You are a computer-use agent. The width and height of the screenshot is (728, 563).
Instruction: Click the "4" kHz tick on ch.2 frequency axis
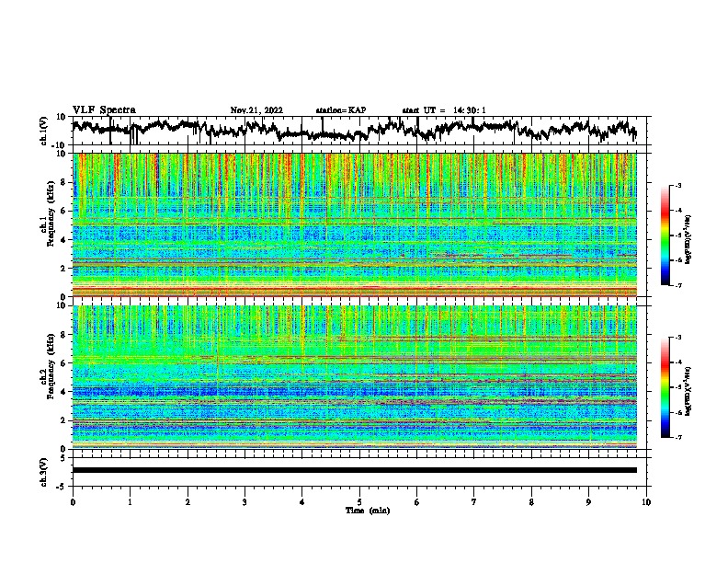coord(65,392)
